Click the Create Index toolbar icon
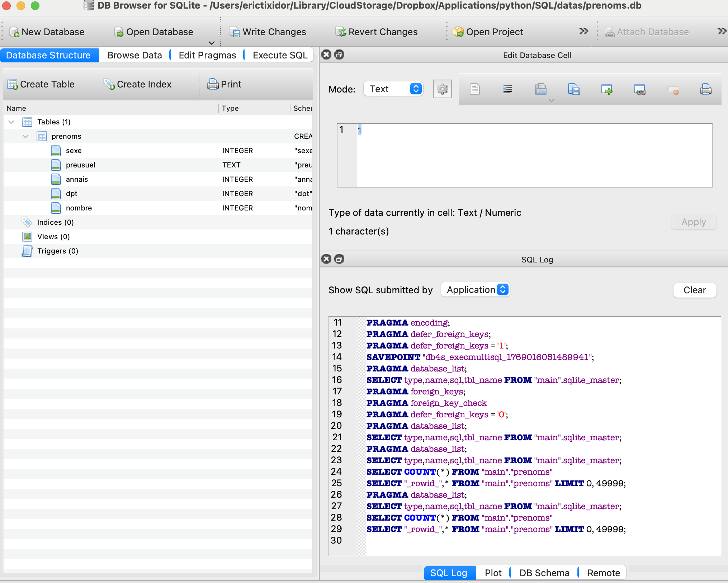The image size is (728, 583). tap(109, 84)
